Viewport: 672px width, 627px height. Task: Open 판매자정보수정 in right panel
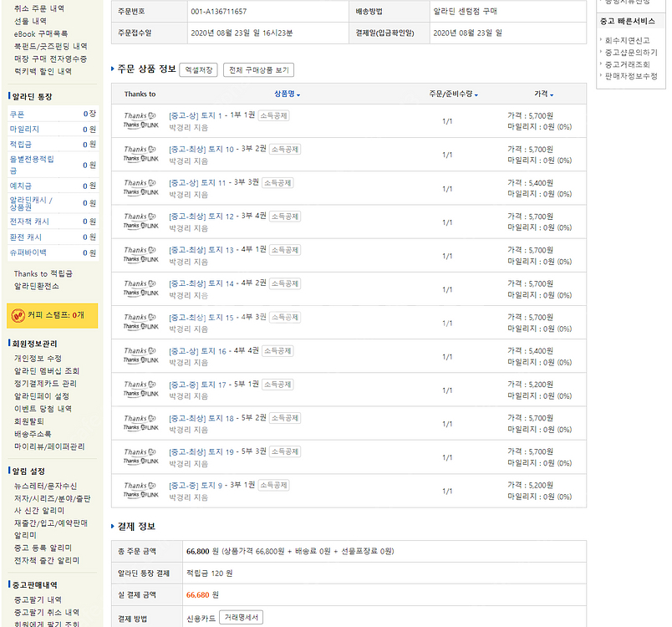point(631,76)
